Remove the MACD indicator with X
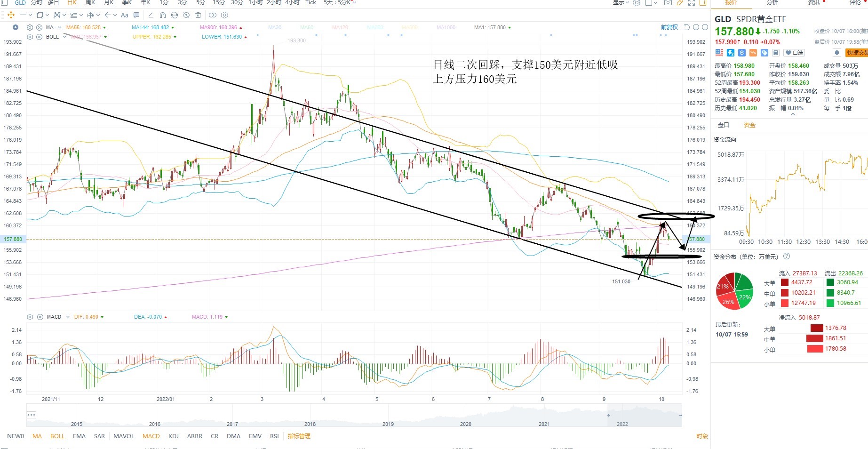 coord(40,317)
